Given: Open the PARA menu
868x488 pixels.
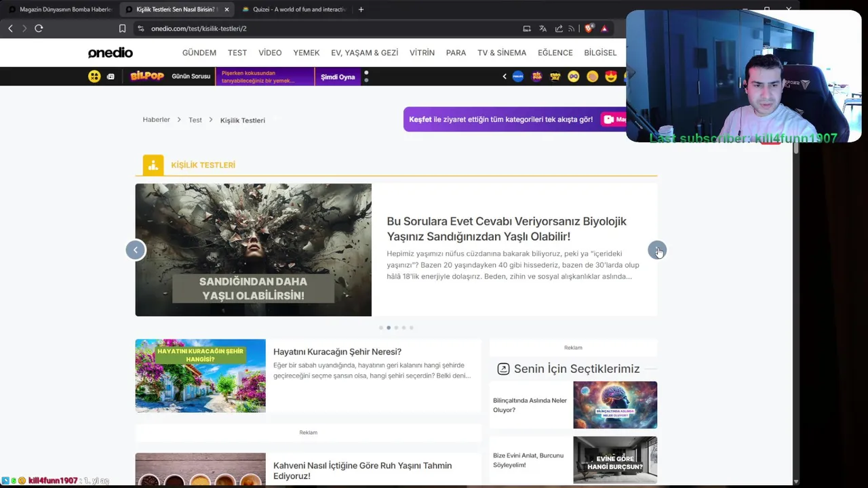Looking at the screenshot, I should 456,53.
